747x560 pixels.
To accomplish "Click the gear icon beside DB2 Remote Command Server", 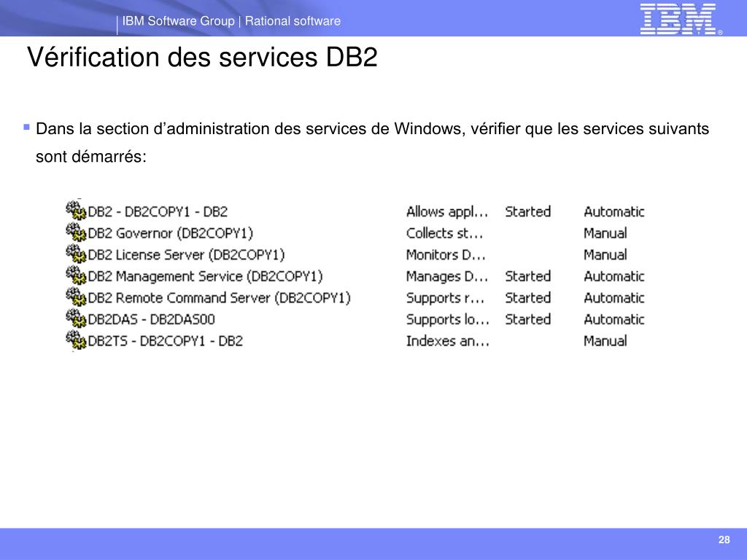I will point(76,297).
